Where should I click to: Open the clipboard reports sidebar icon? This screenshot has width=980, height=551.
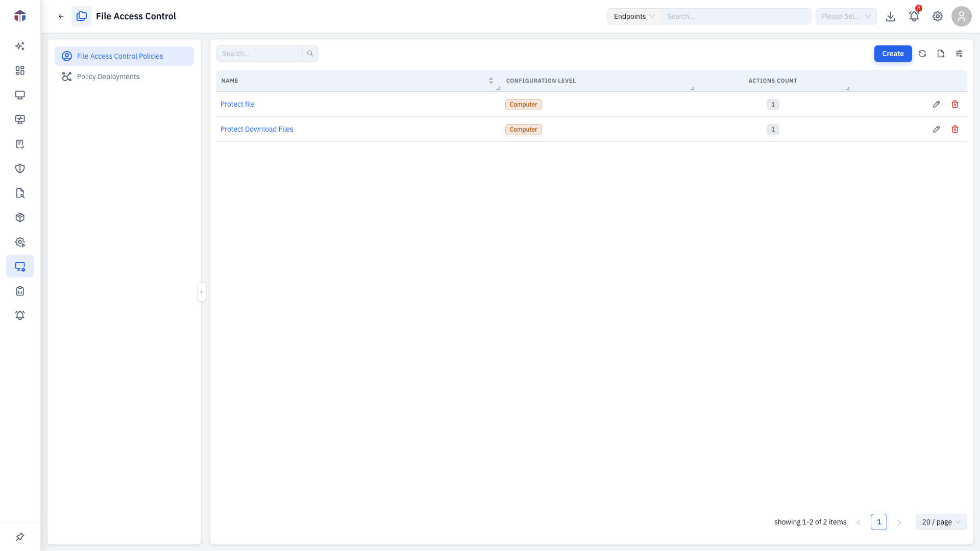(20, 291)
